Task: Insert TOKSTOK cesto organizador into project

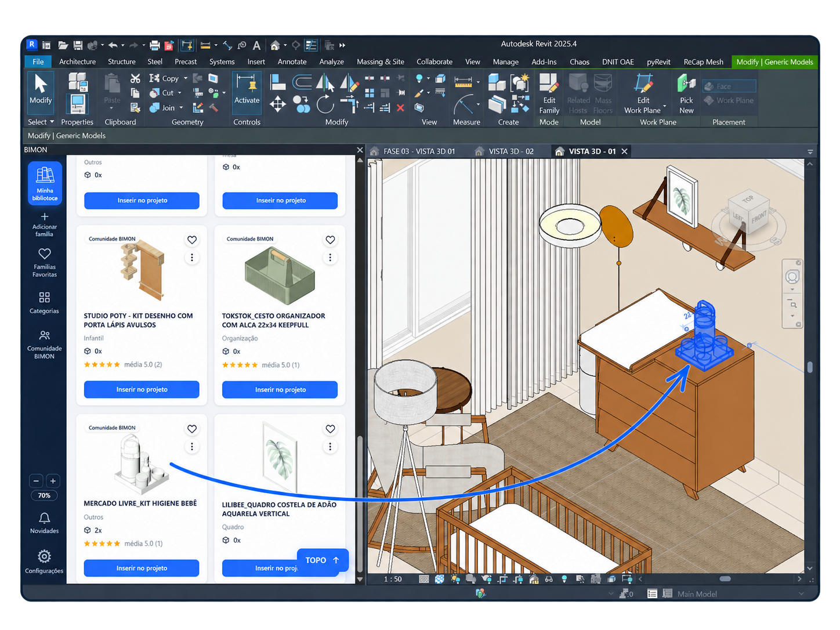Action: tap(280, 390)
